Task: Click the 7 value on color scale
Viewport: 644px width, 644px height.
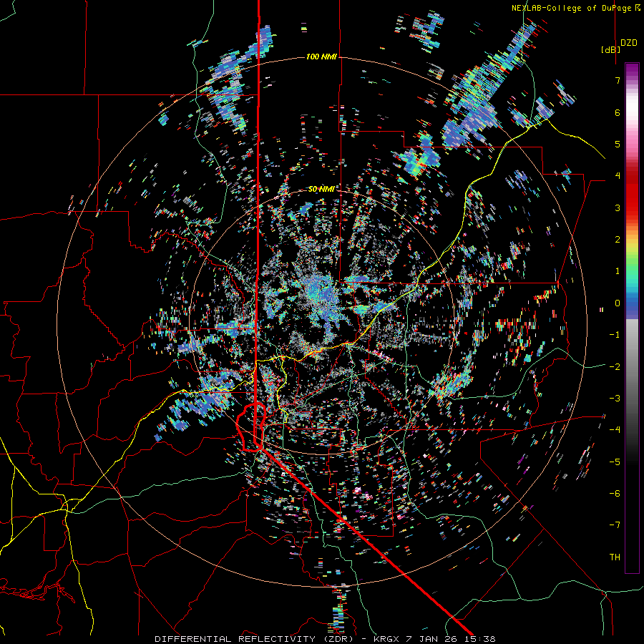Action: pos(618,80)
